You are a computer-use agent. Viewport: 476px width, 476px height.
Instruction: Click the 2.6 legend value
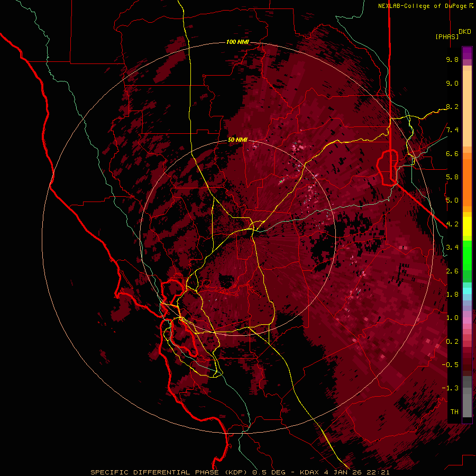(x=452, y=271)
